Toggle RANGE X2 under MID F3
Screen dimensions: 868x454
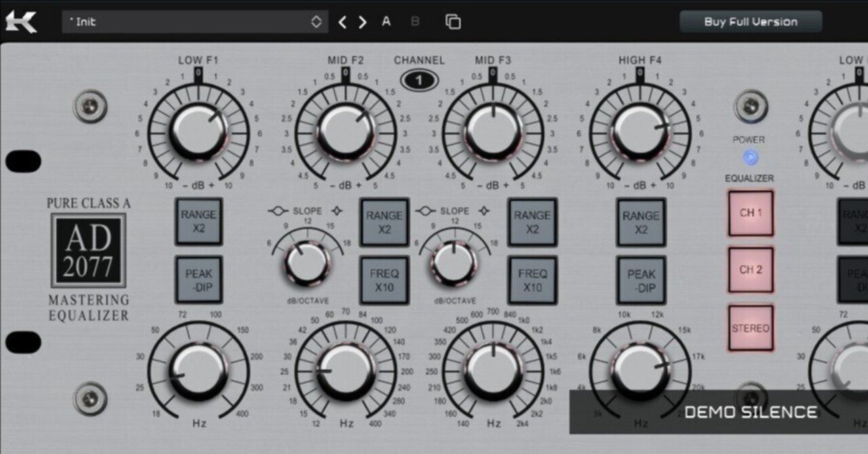tap(532, 222)
